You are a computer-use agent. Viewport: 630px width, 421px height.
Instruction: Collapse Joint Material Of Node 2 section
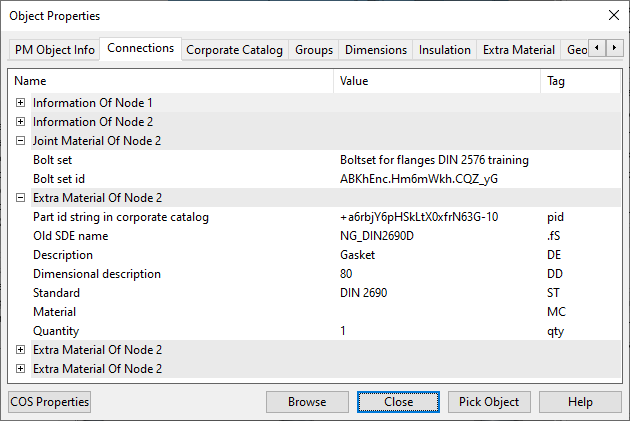[20, 141]
